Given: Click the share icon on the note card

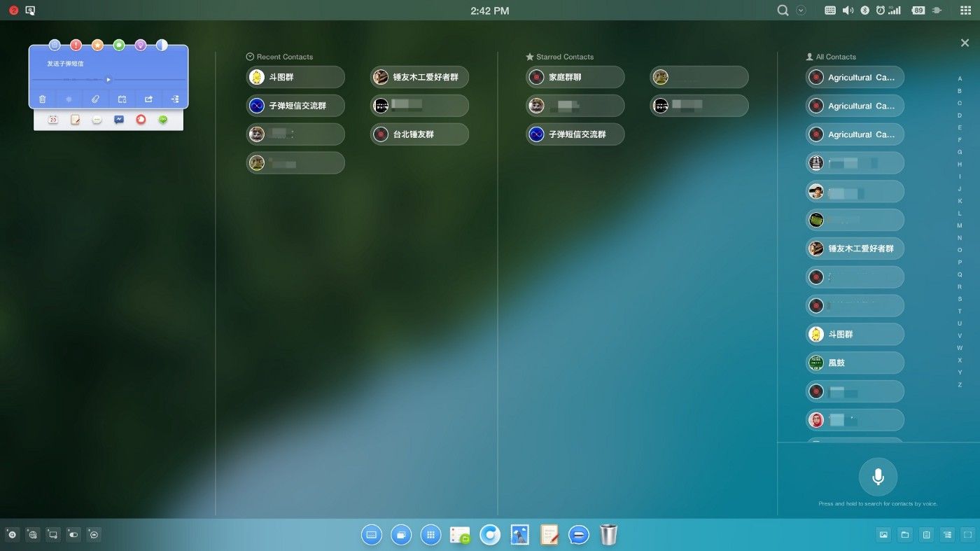Looking at the screenshot, I should [148, 99].
